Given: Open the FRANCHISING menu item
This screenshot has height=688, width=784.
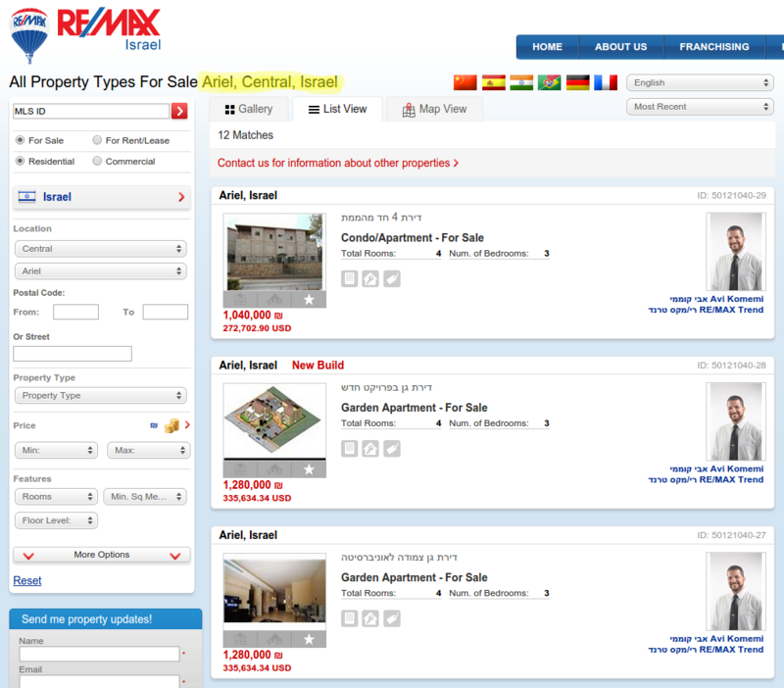Looking at the screenshot, I should (714, 46).
